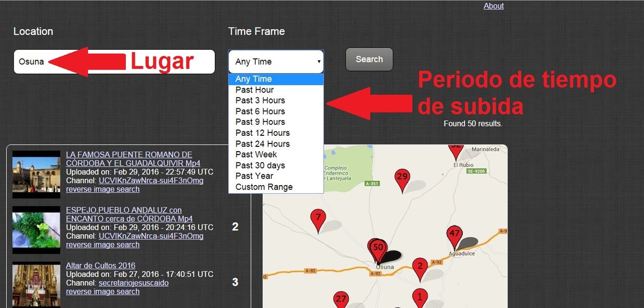The width and height of the screenshot is (644, 308).
Task: Open video LA FAMOSA PUENTE ROMANO DE CÓRDOBA
Action: [133, 159]
